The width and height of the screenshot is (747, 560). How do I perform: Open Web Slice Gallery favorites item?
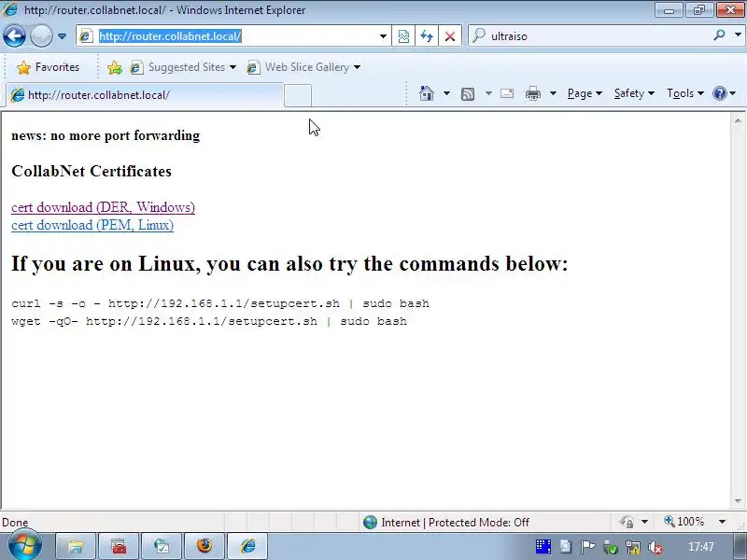pyautogui.click(x=303, y=67)
